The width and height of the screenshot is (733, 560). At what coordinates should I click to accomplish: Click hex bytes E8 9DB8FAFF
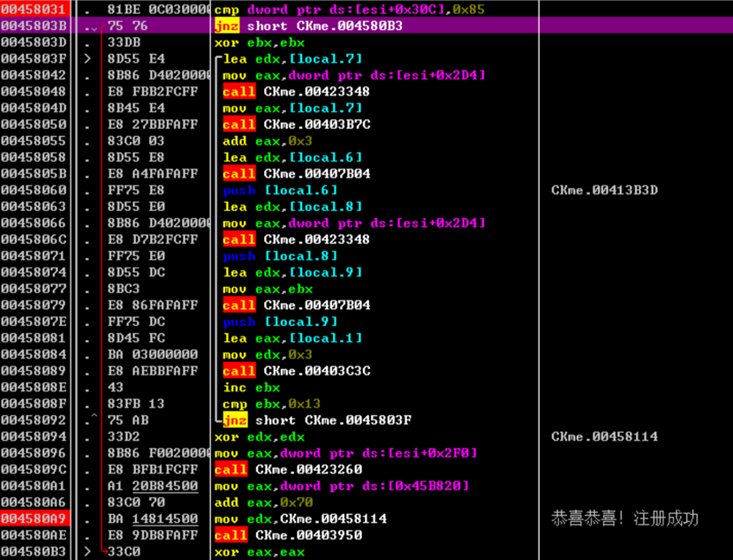point(153,535)
